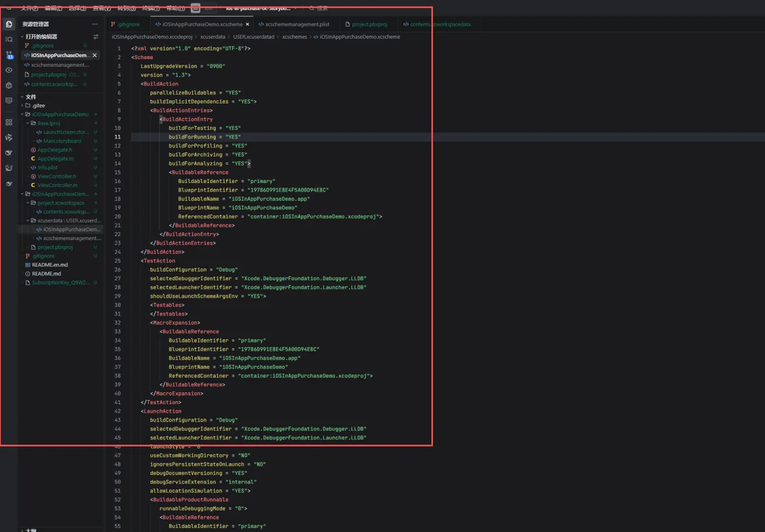Click the eye icon in activity bar
765x532 pixels.
(9, 70)
